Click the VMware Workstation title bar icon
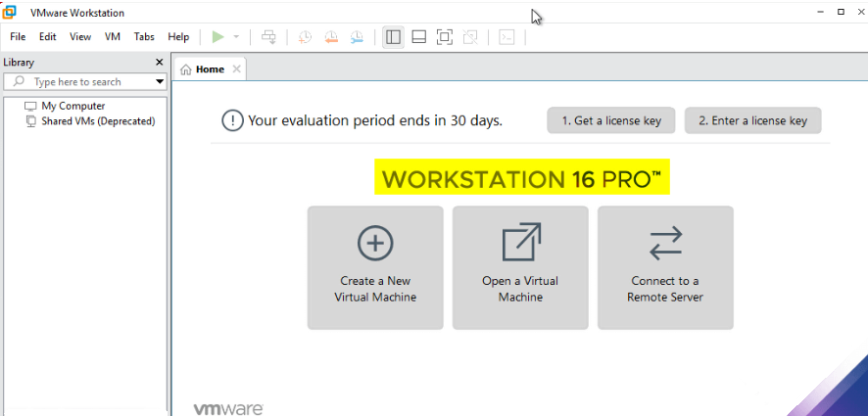This screenshot has height=416, width=868. 10,12
